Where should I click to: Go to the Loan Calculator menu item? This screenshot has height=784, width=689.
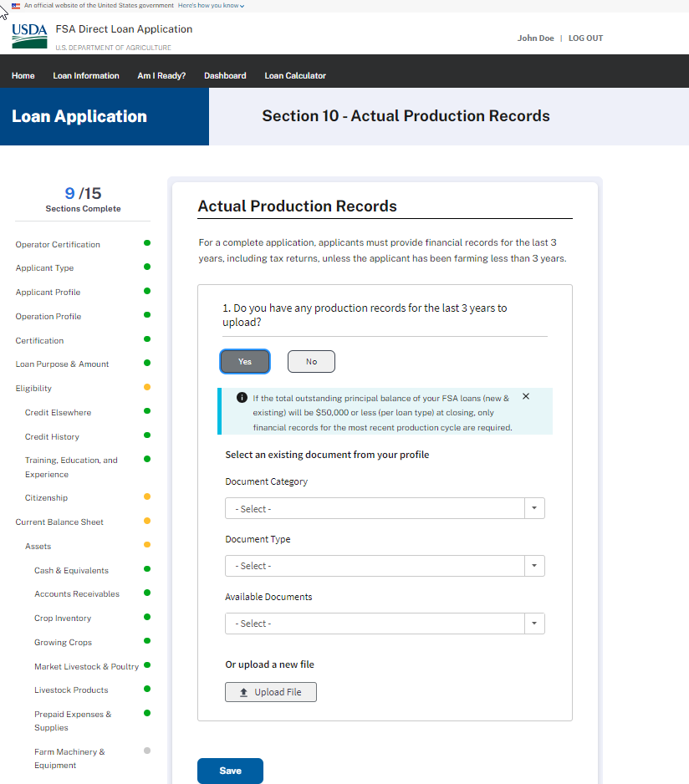(295, 75)
